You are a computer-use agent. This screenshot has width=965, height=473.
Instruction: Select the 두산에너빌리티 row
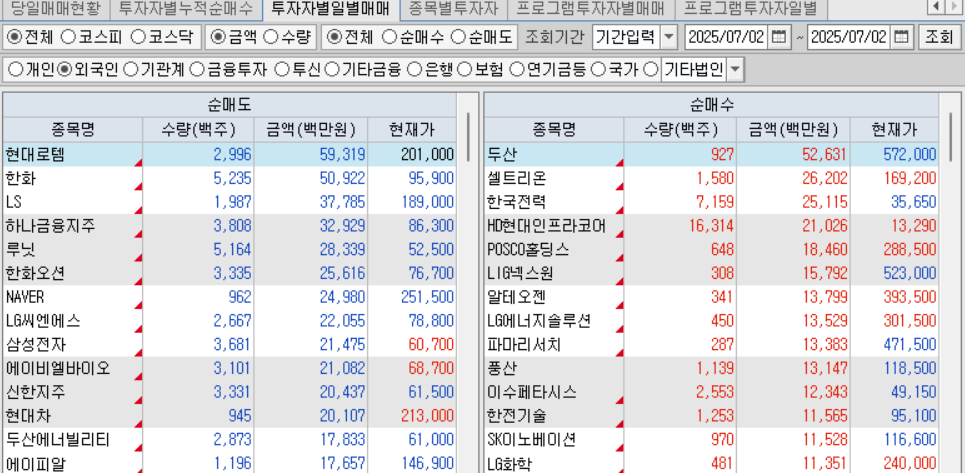230,439
